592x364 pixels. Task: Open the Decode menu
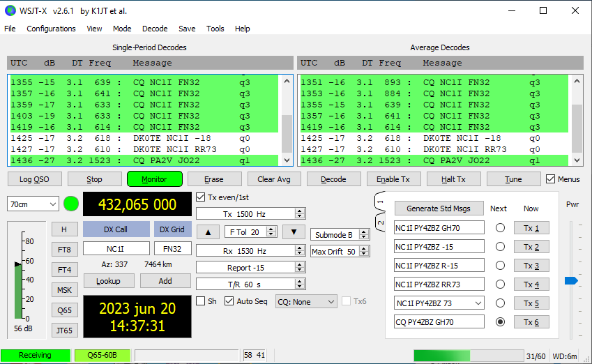click(x=155, y=29)
